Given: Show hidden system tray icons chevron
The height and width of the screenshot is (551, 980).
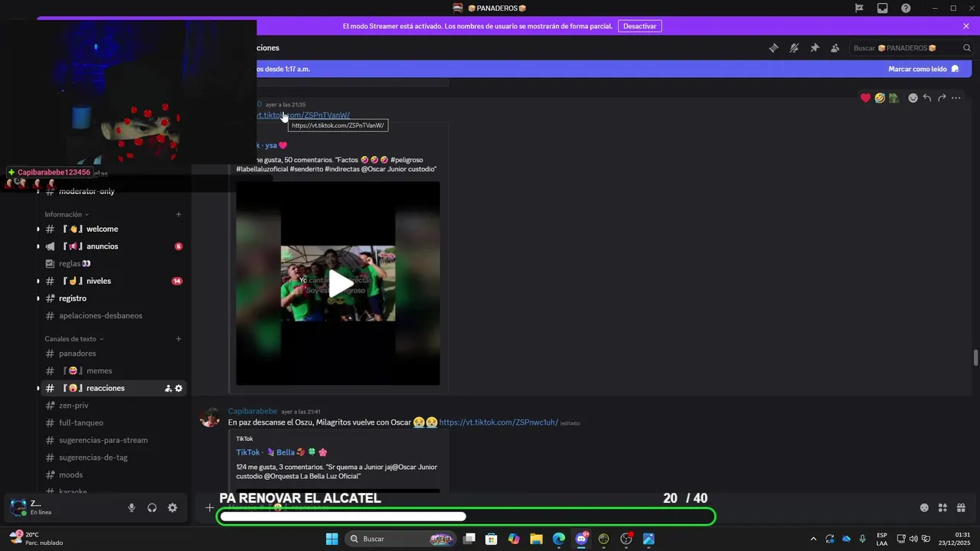Looking at the screenshot, I should point(813,539).
